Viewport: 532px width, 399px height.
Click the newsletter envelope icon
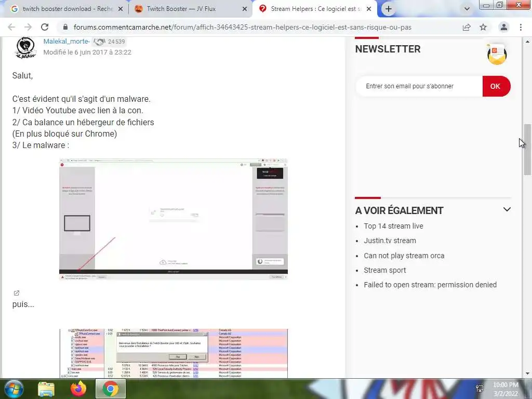click(497, 54)
